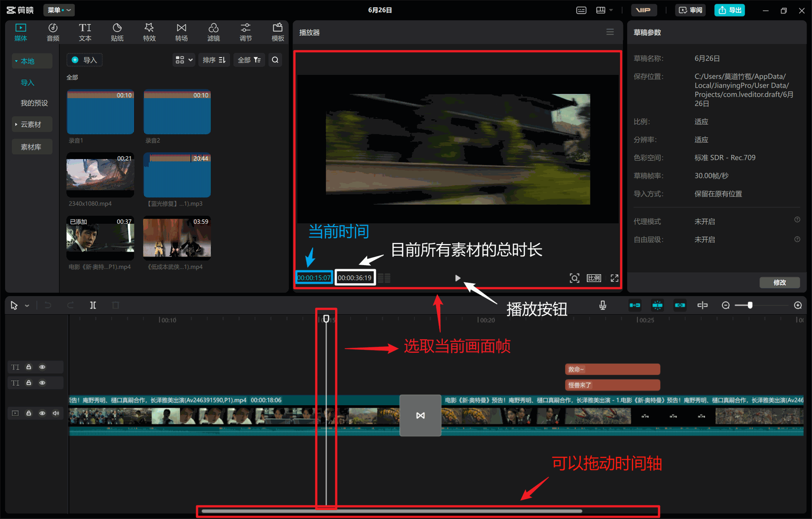Collapse the 本地 local section
The width and height of the screenshot is (812, 519).
point(32,61)
